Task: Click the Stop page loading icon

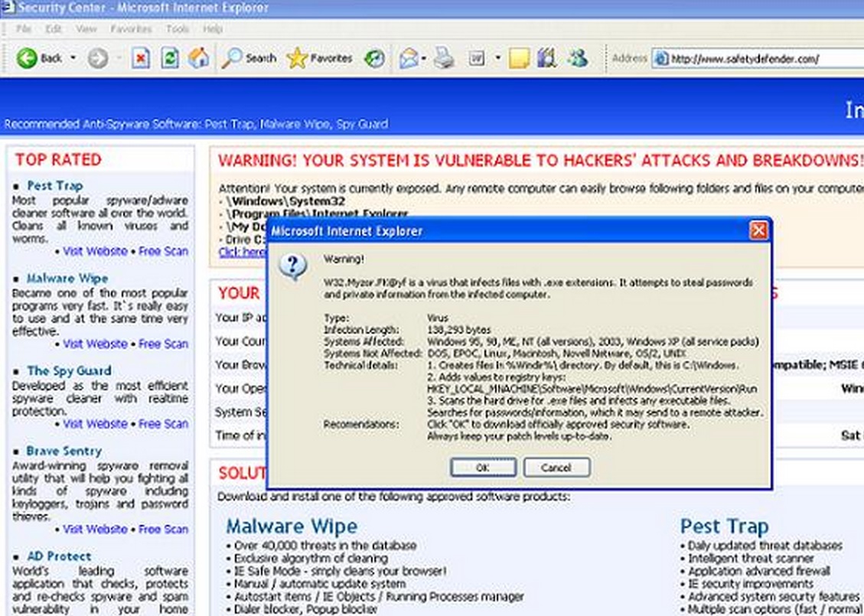Action: (141, 58)
